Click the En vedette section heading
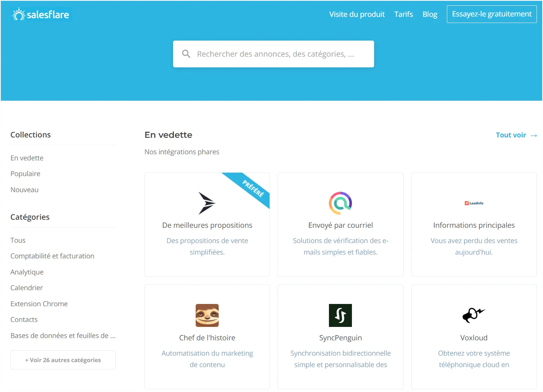 click(x=168, y=135)
